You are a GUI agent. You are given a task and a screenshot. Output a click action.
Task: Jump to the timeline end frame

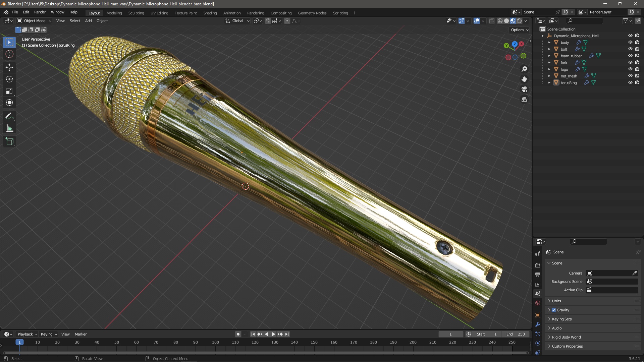point(287,334)
